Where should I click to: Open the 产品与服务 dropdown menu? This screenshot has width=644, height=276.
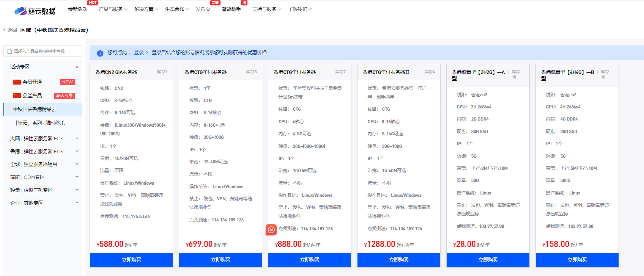pos(113,9)
